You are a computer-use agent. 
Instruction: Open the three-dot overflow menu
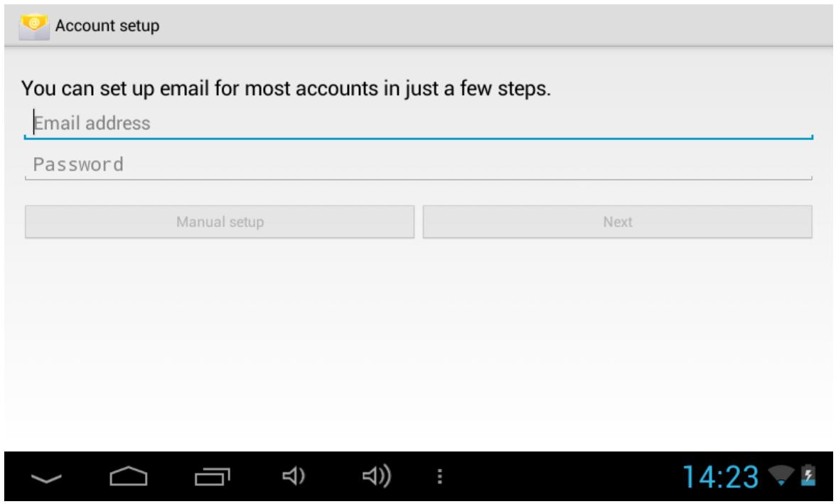tap(440, 476)
